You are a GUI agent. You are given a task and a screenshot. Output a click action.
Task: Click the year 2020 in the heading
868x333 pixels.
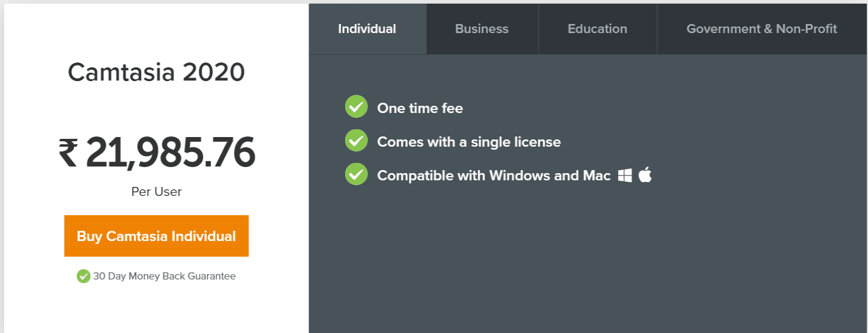tap(214, 73)
